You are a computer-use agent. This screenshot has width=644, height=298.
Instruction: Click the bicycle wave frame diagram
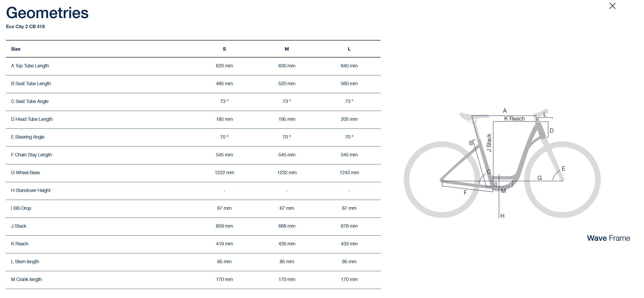coord(502,163)
